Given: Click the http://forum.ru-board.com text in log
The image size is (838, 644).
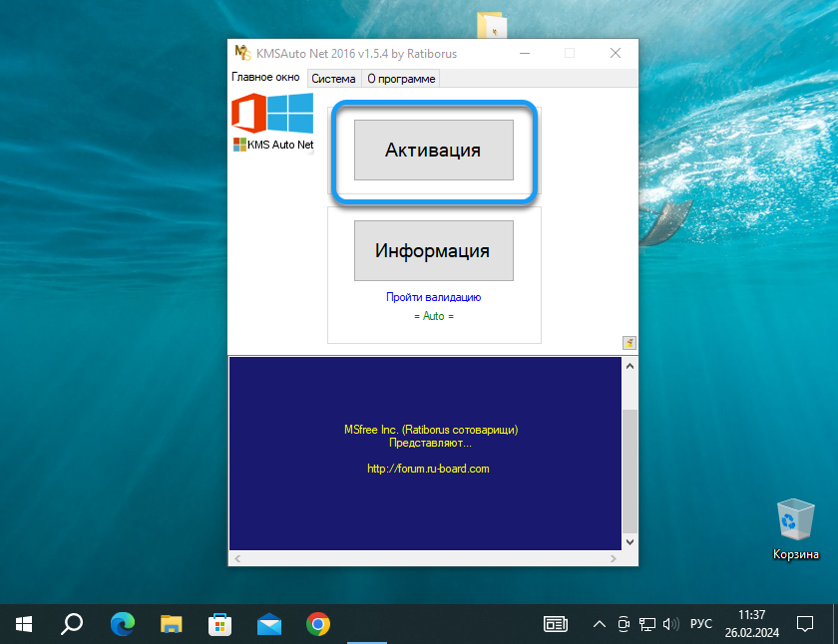Looking at the screenshot, I should pyautogui.click(x=428, y=469).
